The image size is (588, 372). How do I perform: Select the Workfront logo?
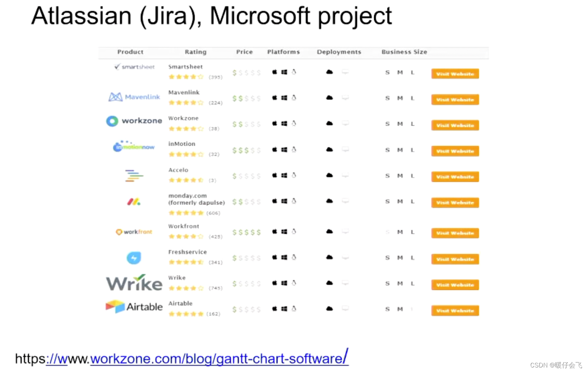pyautogui.click(x=134, y=232)
